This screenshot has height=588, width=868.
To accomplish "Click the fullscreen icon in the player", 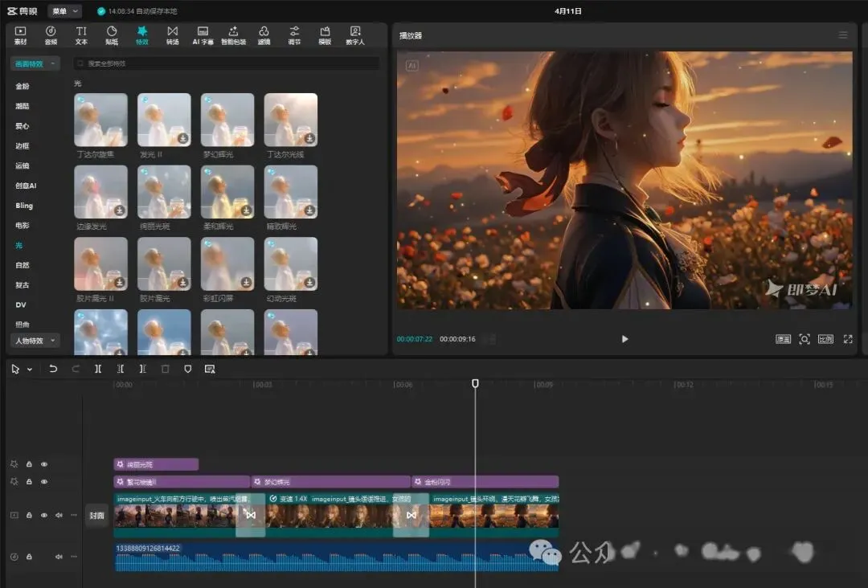I will (847, 339).
